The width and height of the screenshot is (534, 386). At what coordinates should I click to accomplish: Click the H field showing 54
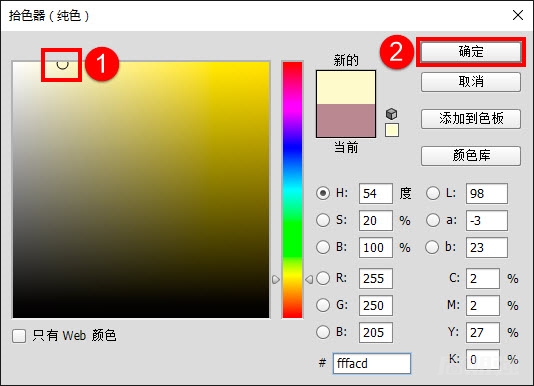(376, 194)
